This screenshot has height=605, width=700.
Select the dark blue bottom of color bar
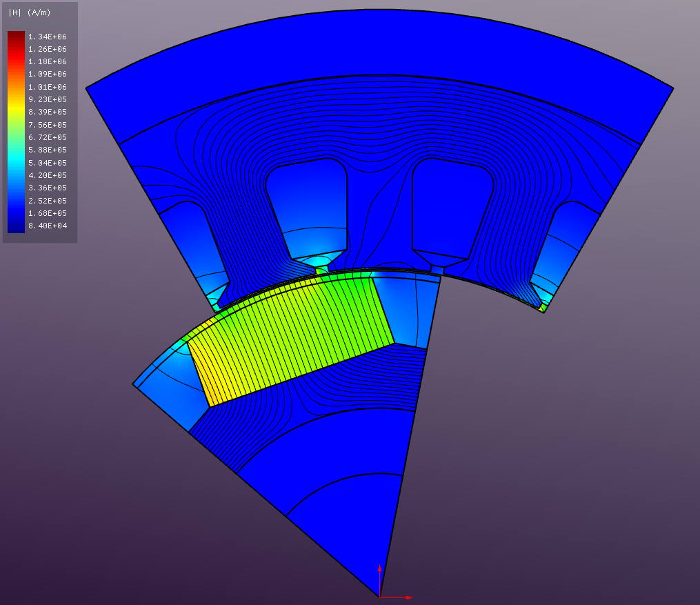click(16, 226)
